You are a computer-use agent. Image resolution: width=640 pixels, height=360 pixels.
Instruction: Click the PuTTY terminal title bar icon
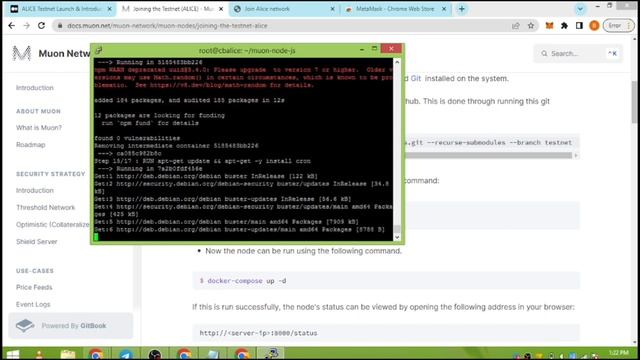[99, 50]
